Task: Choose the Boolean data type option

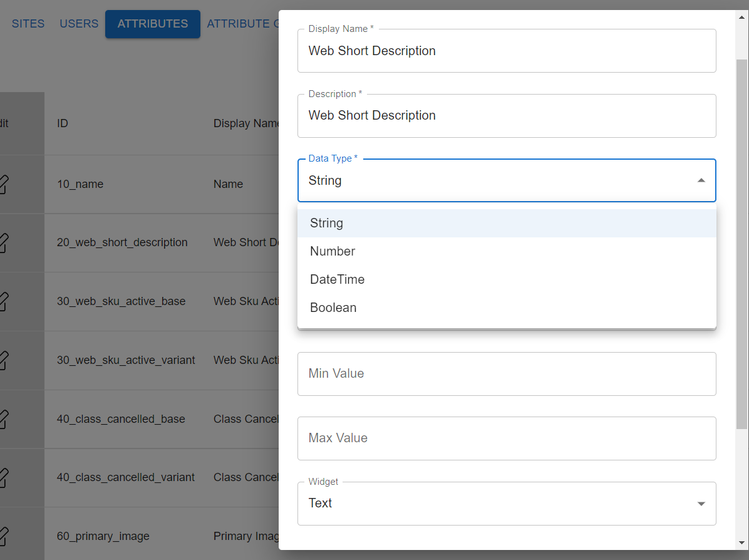Action: point(333,307)
